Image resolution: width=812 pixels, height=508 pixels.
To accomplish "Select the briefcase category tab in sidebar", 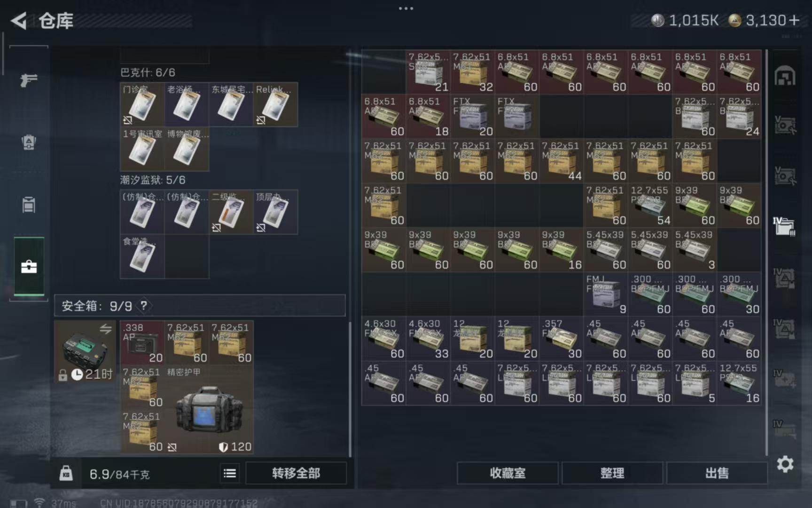I will (x=29, y=267).
